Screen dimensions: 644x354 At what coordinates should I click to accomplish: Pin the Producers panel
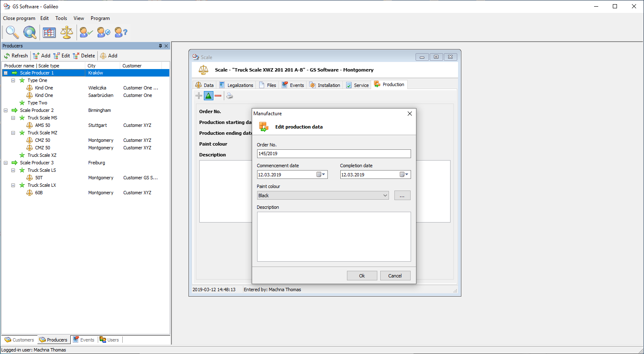click(x=160, y=46)
